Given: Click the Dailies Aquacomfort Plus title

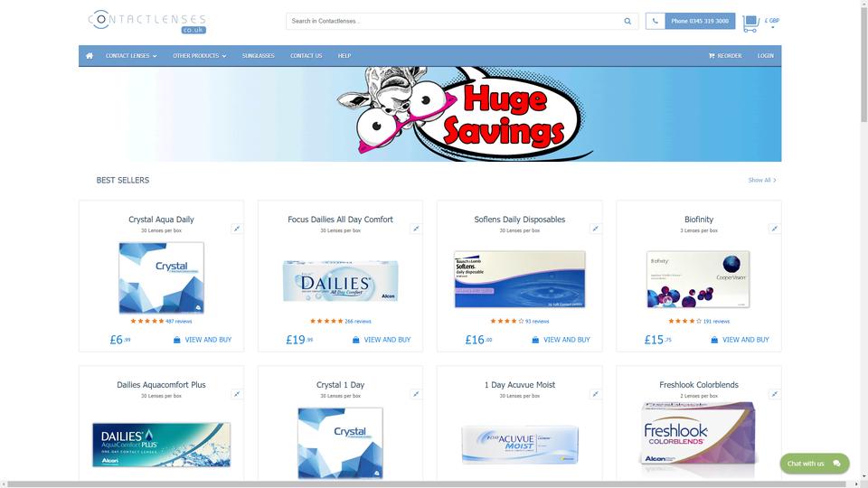Looking at the screenshot, I should tap(161, 385).
